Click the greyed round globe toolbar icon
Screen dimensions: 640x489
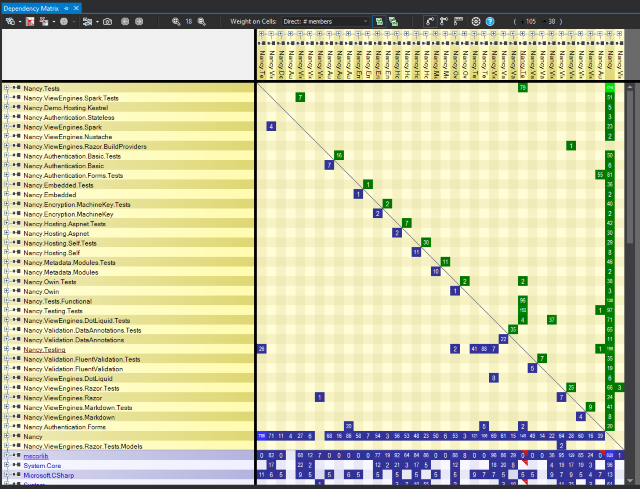64,21
